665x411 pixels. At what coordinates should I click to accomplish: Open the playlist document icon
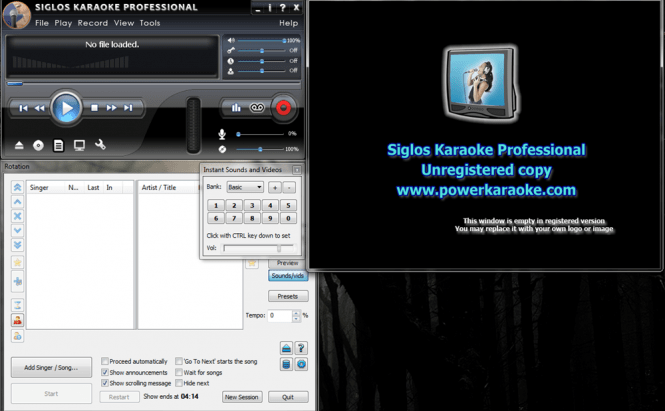tap(58, 145)
